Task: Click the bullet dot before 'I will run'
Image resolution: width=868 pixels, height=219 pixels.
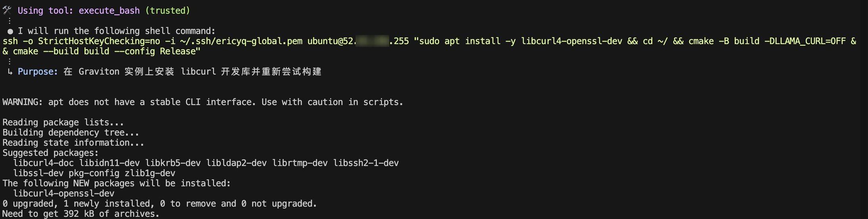Action: pos(10,31)
